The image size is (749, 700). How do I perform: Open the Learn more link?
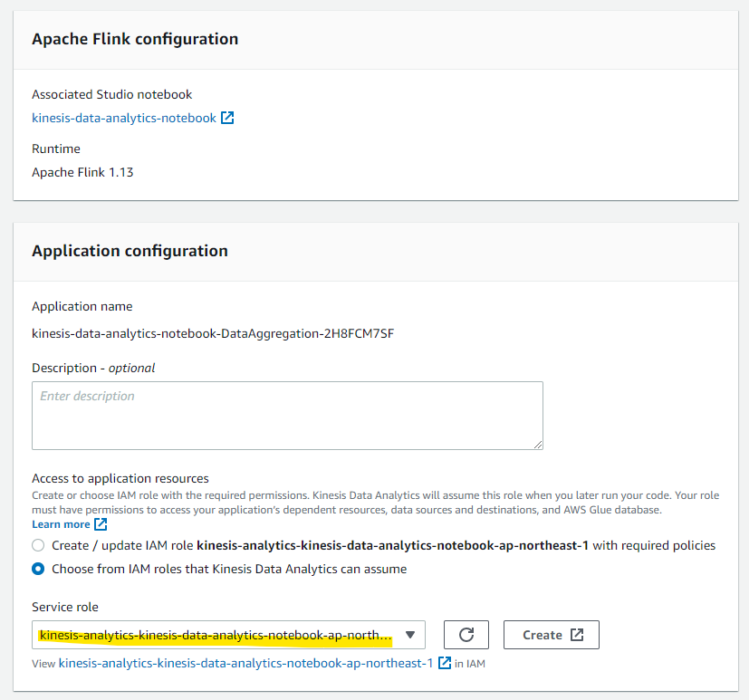pos(61,524)
